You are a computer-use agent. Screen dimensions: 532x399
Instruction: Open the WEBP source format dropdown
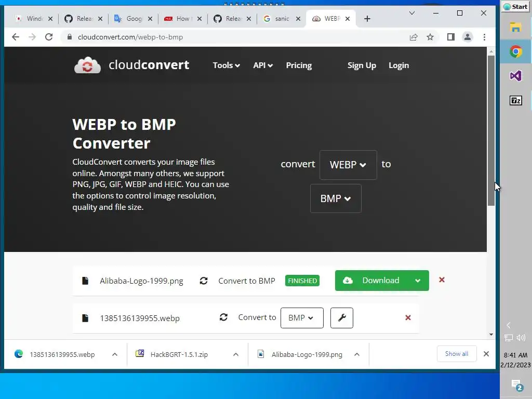point(348,165)
